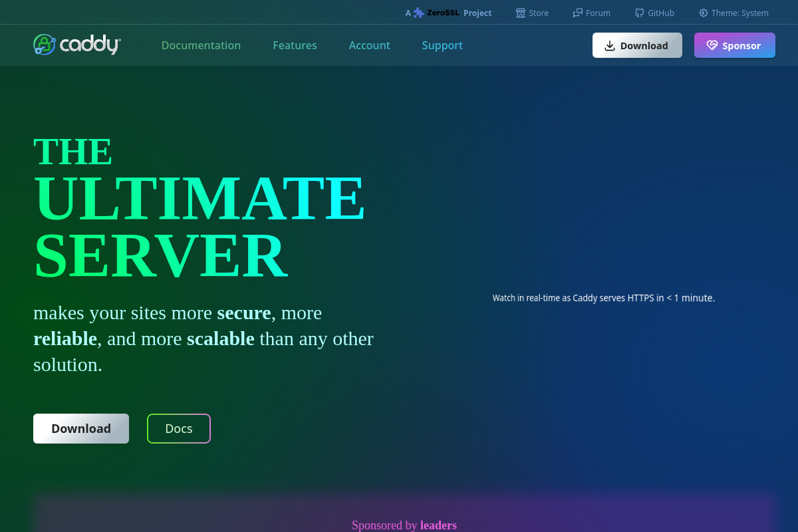Click the 'ULTIMATE' headline word
Screen dimensions: 798x532
199,198
